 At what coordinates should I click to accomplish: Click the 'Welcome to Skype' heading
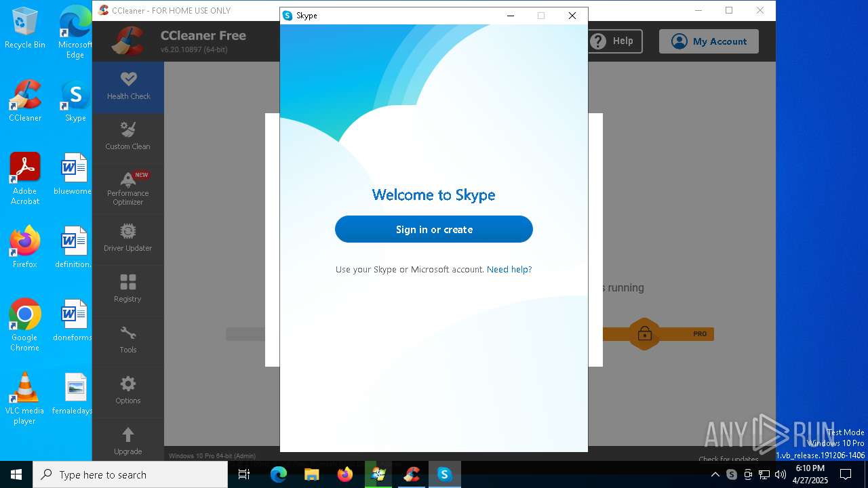[x=434, y=195]
